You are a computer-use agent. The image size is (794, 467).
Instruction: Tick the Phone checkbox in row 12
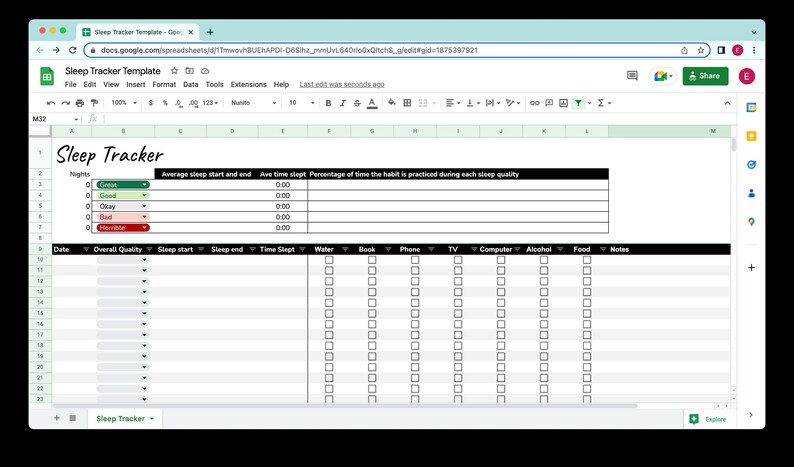(x=415, y=281)
